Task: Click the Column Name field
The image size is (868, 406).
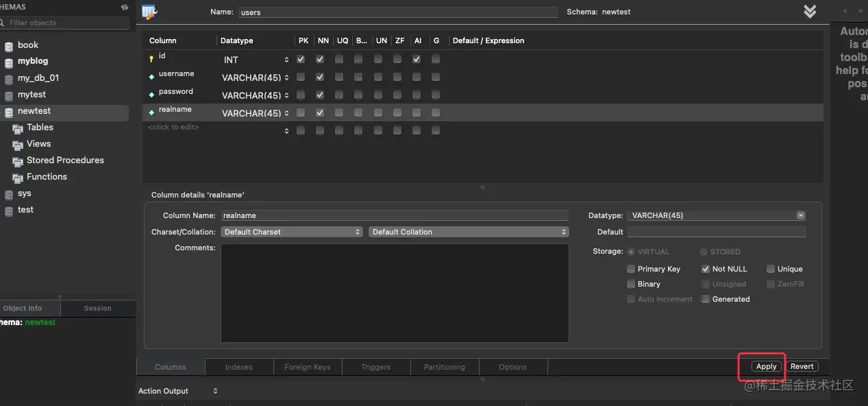Action: (x=395, y=215)
